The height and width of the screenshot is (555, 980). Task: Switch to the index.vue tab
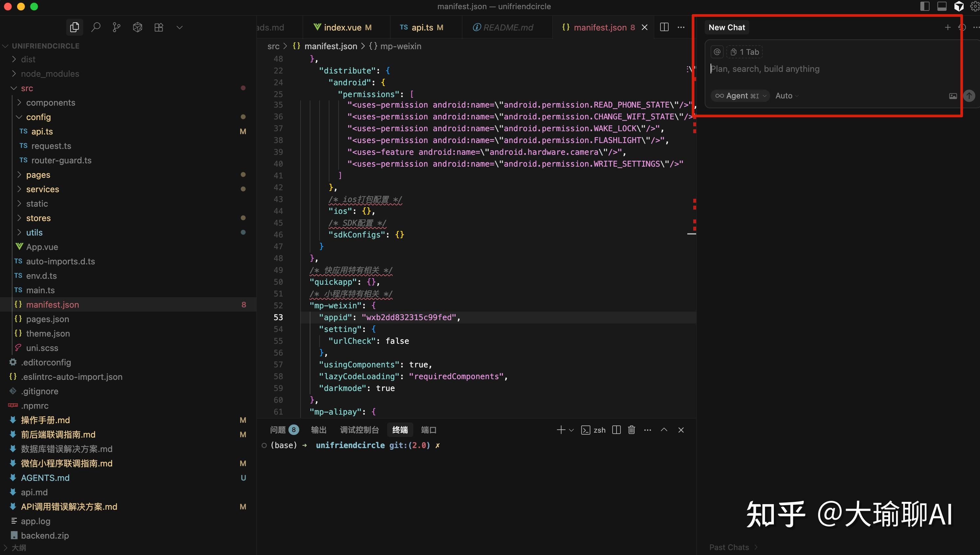pos(343,27)
